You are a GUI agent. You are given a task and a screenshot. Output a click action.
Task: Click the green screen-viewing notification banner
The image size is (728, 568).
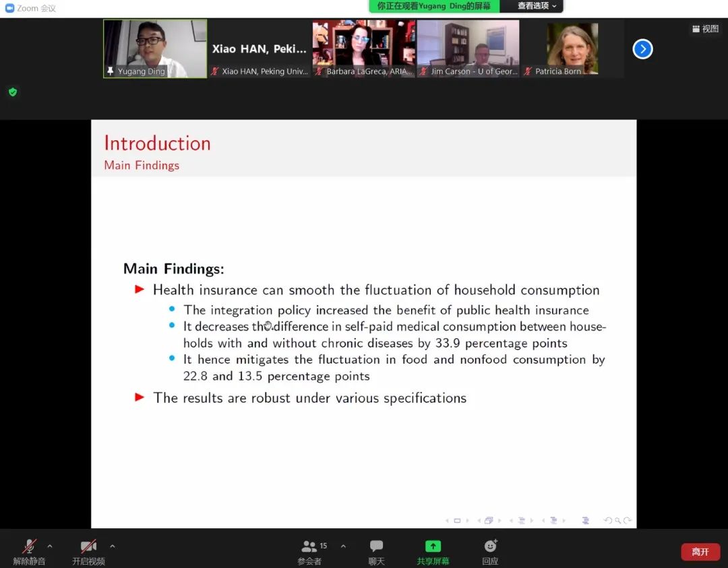click(x=434, y=6)
